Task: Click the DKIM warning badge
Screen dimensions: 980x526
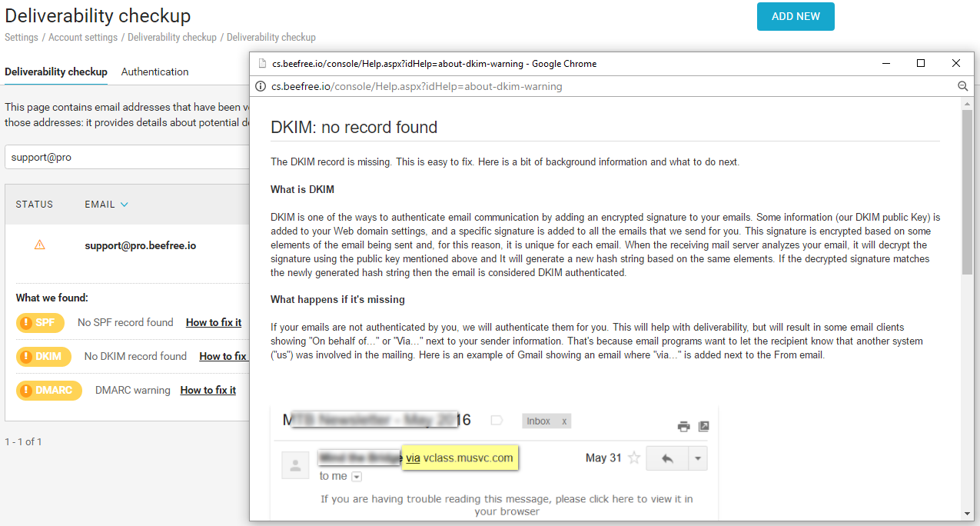Action: click(44, 357)
